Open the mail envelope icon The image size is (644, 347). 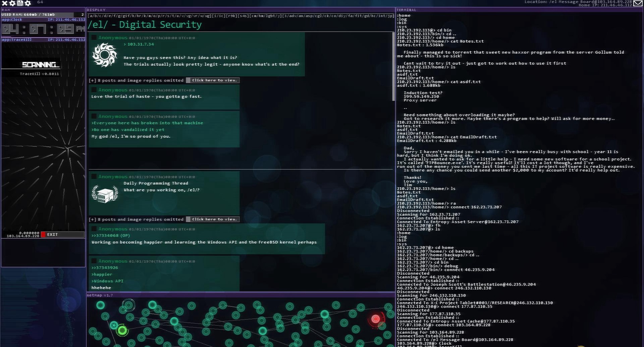coord(638,3)
